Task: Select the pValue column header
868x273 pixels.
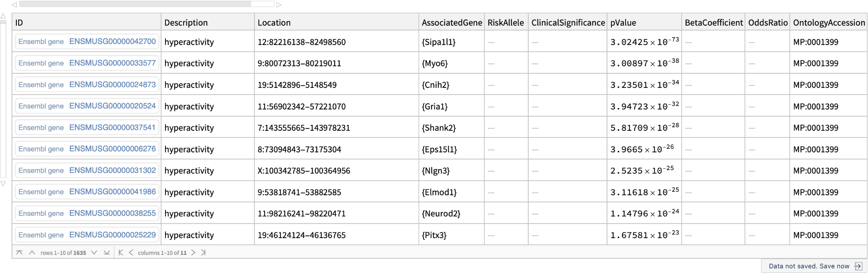Action: click(623, 23)
